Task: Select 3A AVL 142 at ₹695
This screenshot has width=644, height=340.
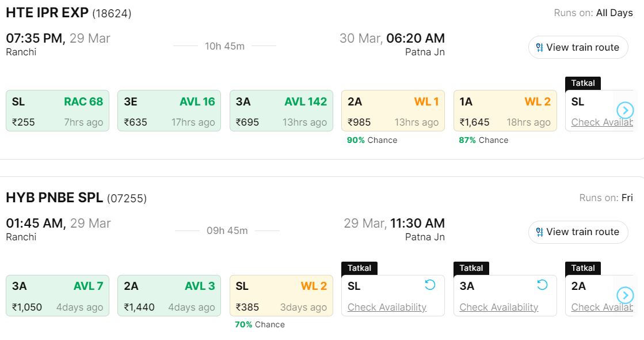Action: (281, 111)
